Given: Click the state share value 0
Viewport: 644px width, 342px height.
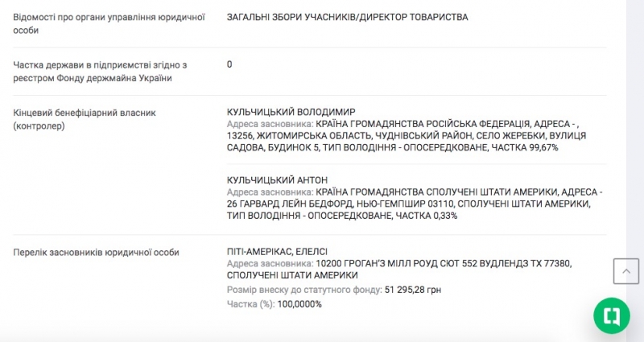Looking at the screenshot, I should 229,64.
